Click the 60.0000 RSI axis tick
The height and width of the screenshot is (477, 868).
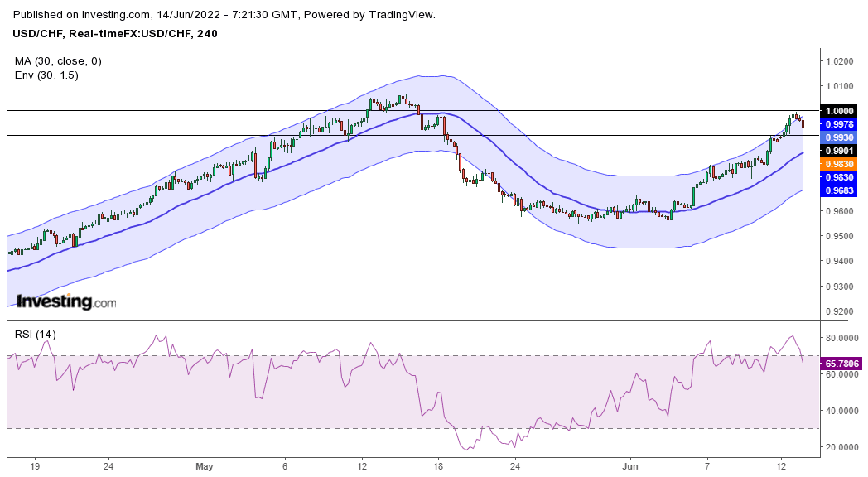841,374
